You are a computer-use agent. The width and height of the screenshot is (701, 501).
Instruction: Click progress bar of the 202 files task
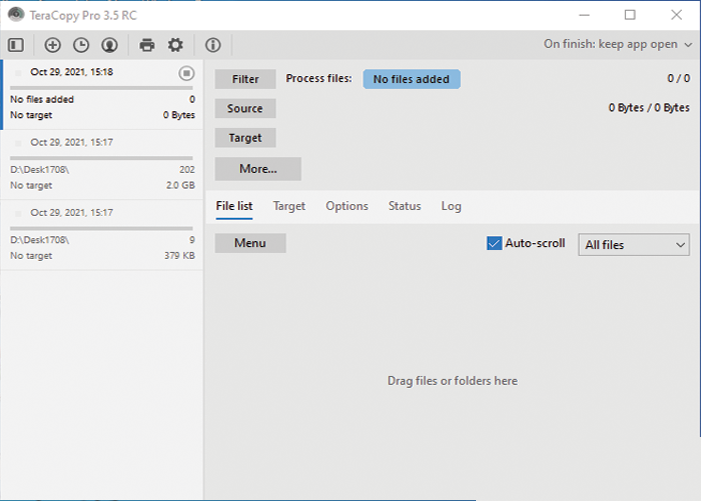click(101, 158)
